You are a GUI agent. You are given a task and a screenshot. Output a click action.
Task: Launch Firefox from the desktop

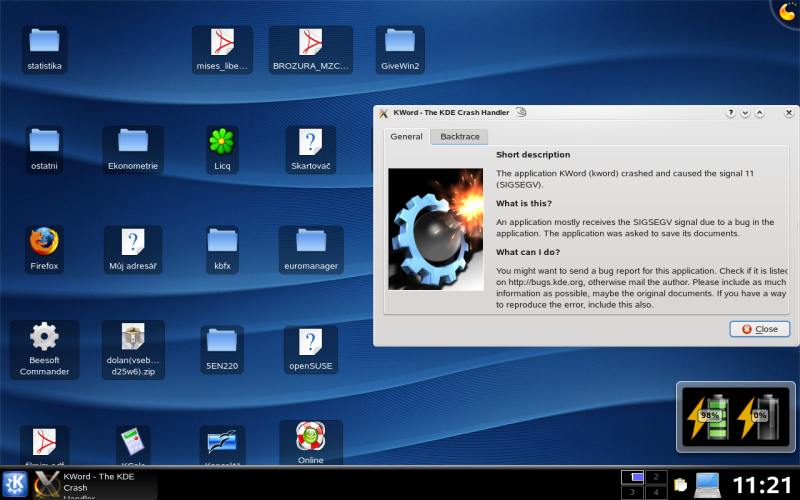coord(44,249)
